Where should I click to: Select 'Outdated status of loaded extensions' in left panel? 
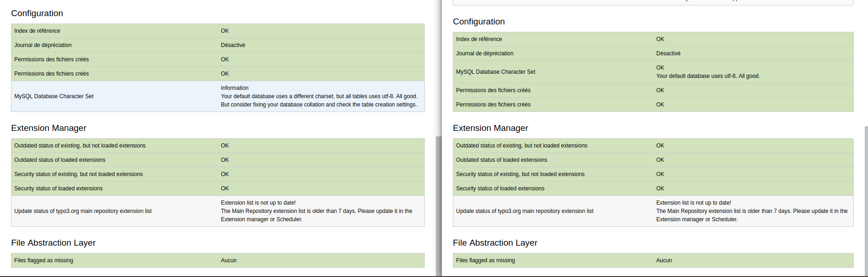point(60,160)
